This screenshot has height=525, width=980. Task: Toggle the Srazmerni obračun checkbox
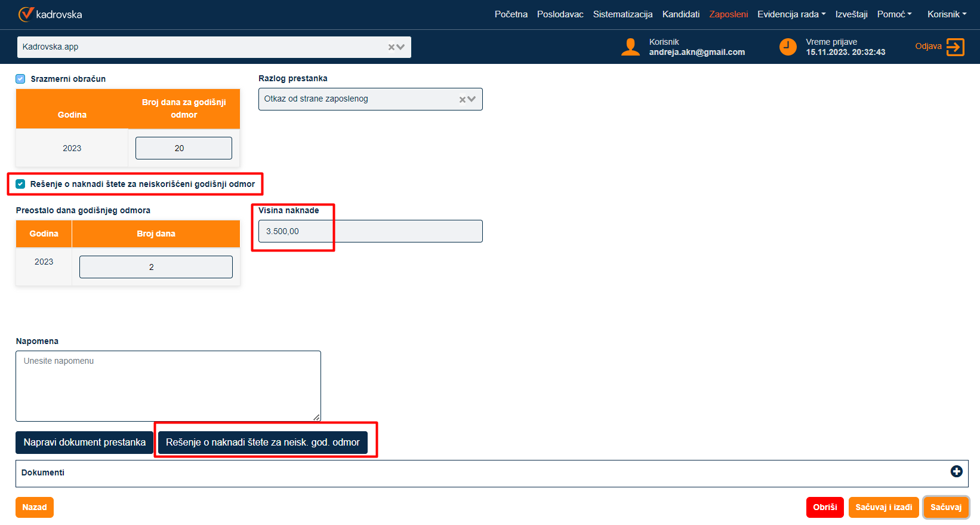pyautogui.click(x=20, y=79)
